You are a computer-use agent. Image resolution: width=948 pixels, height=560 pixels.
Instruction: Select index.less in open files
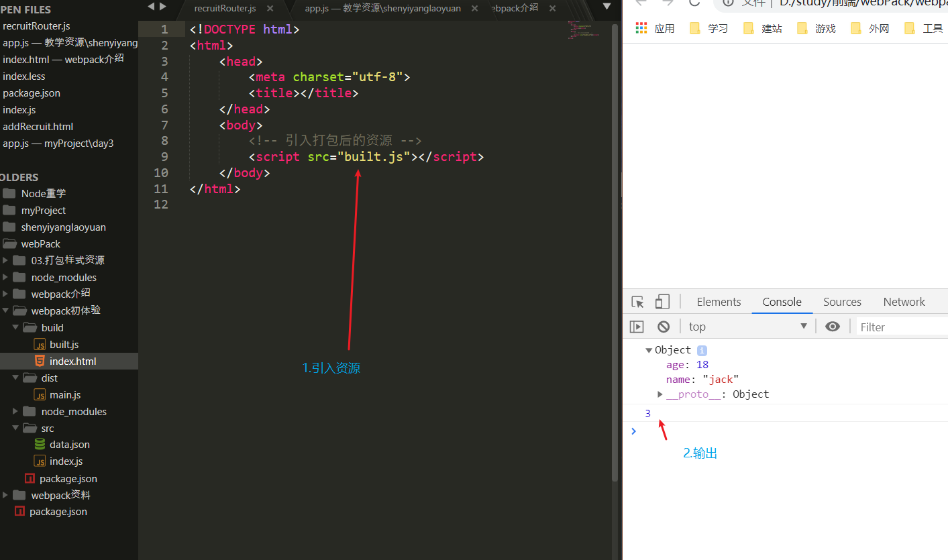point(24,76)
